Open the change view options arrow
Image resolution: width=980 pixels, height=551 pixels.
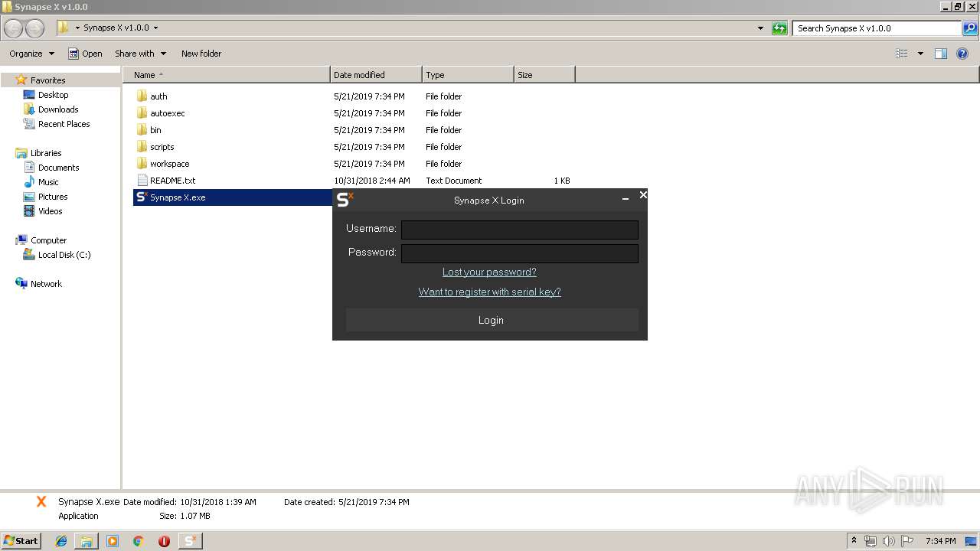click(x=920, y=54)
